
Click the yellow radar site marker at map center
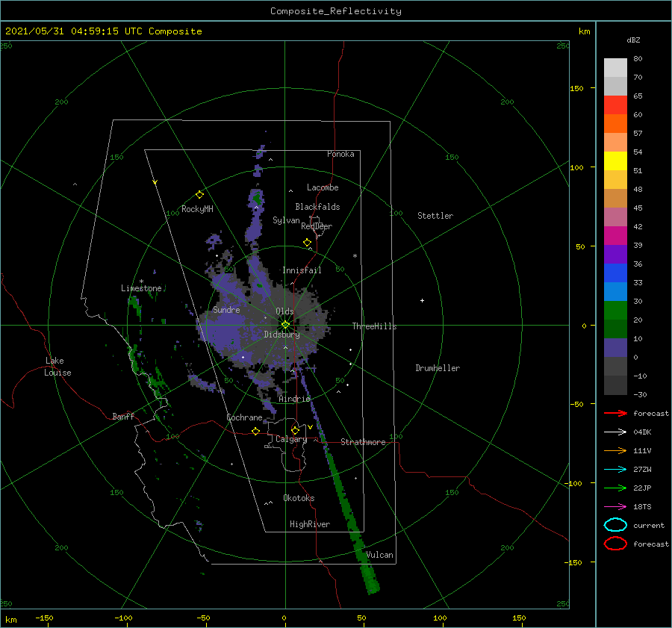[x=285, y=325]
